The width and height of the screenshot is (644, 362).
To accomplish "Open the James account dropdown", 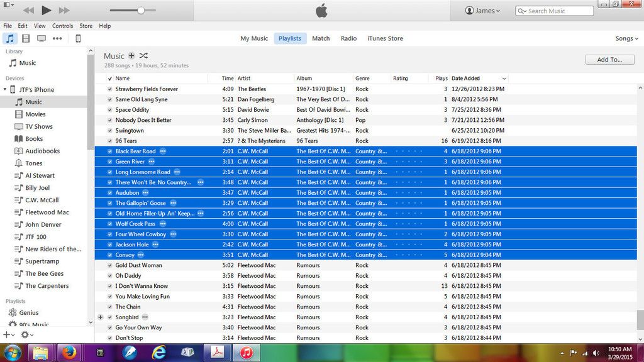I will [x=483, y=11].
